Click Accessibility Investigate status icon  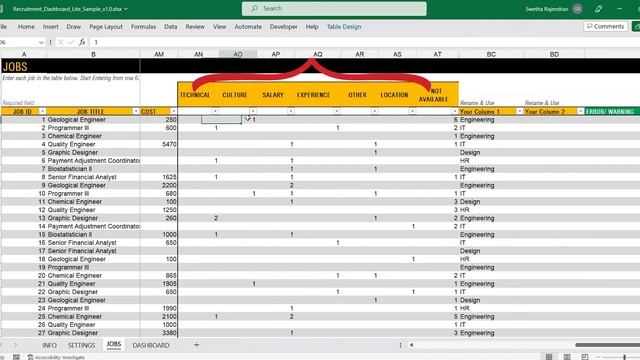pyautogui.click(x=30, y=357)
